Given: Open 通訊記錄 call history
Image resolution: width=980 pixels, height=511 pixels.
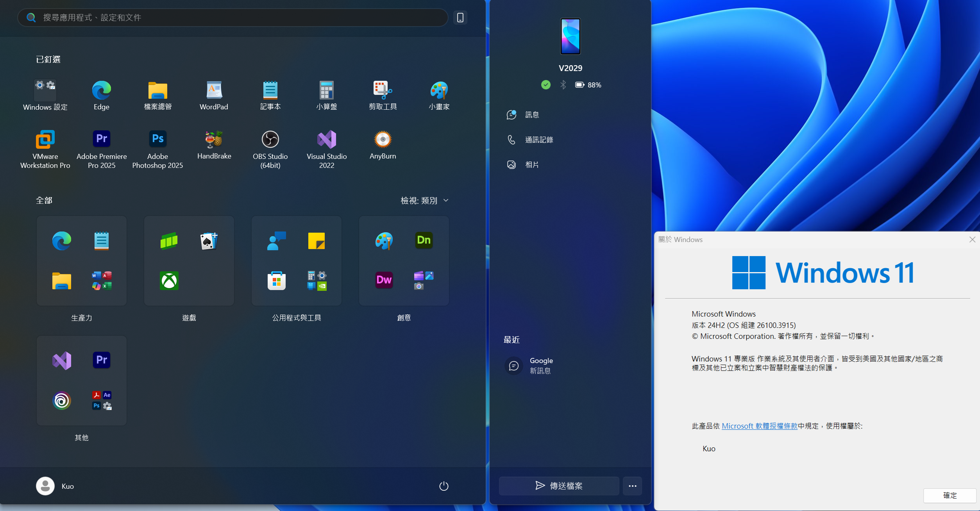Looking at the screenshot, I should [x=570, y=140].
